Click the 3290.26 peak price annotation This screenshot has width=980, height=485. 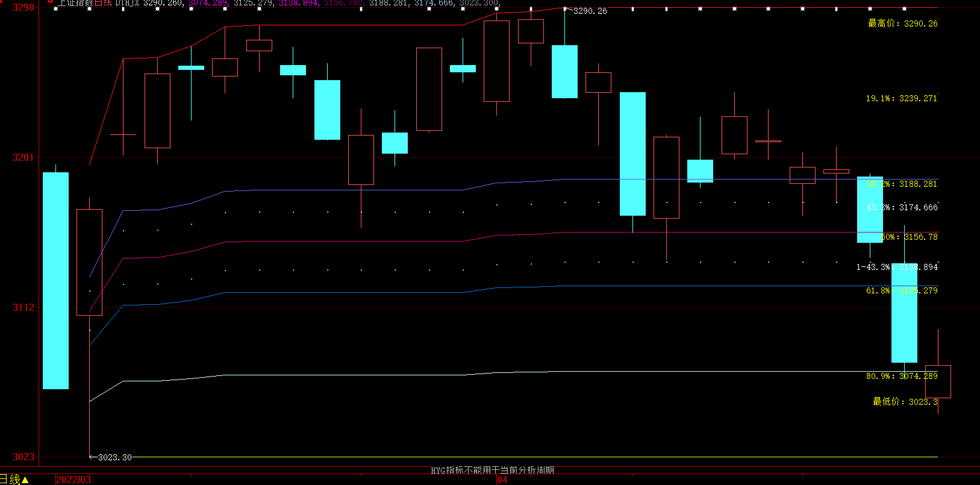click(x=590, y=11)
